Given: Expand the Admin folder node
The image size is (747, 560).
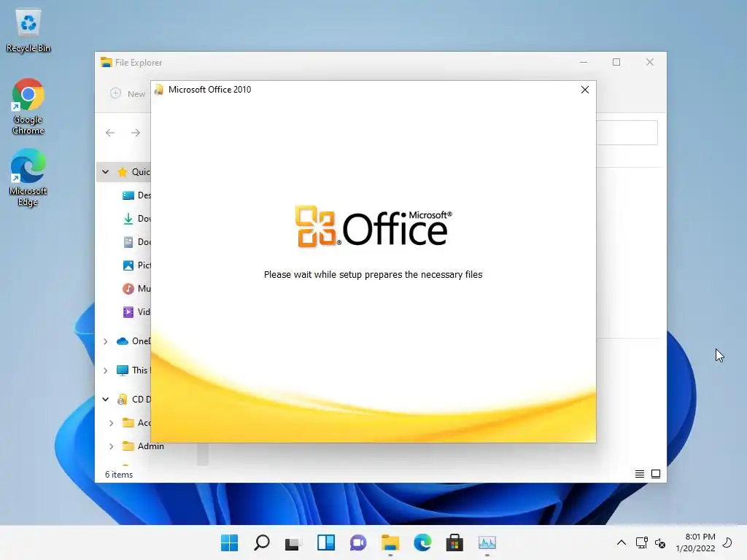Looking at the screenshot, I should click(x=111, y=446).
